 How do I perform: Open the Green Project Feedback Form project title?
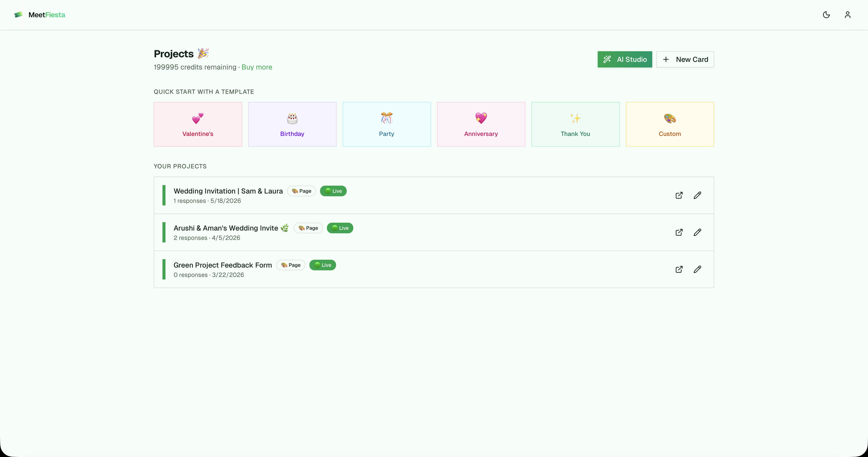click(223, 265)
